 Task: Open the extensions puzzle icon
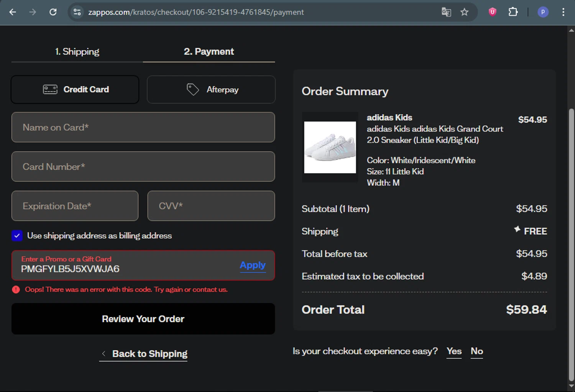[513, 12]
